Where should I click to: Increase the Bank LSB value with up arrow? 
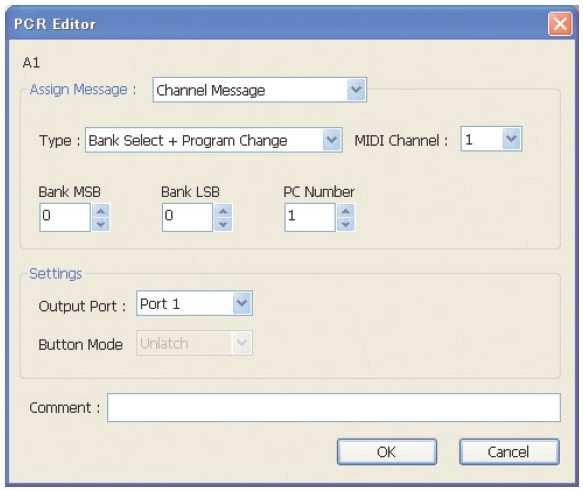point(223,211)
